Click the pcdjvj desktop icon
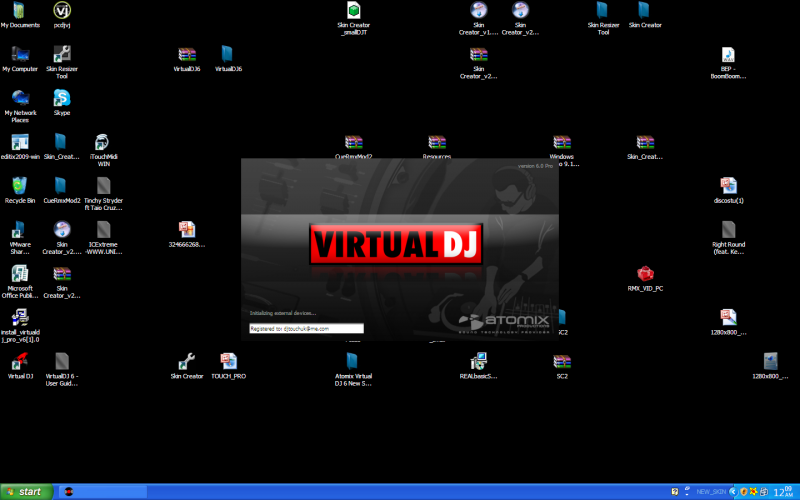The image size is (800, 500). pos(62,10)
